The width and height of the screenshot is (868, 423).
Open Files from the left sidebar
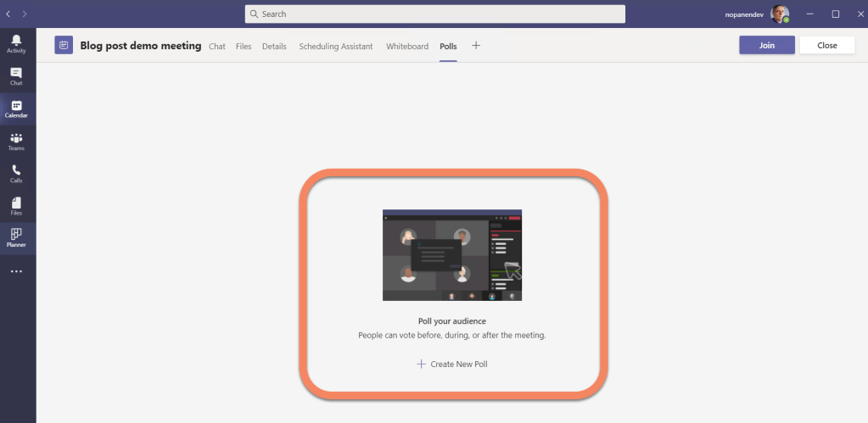pos(16,206)
